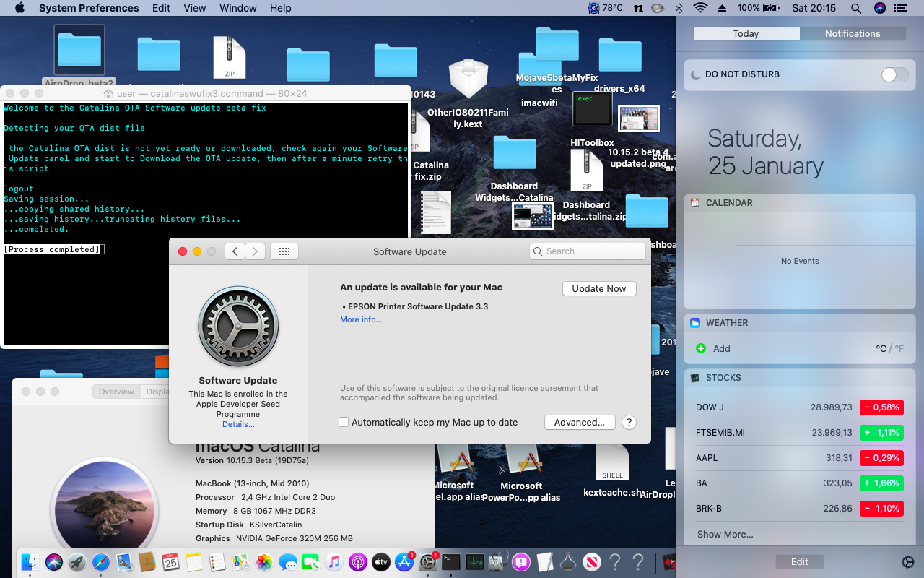The width and height of the screenshot is (924, 578).
Task: Show all preferences grid button
Action: coord(284,251)
